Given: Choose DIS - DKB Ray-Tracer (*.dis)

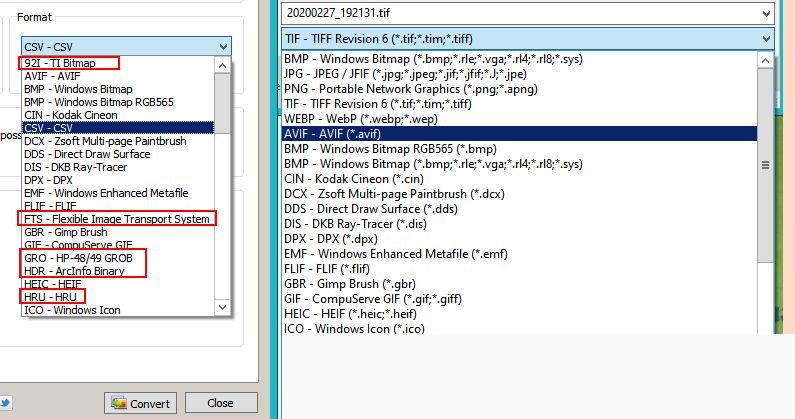Looking at the screenshot, I should pos(519,224).
